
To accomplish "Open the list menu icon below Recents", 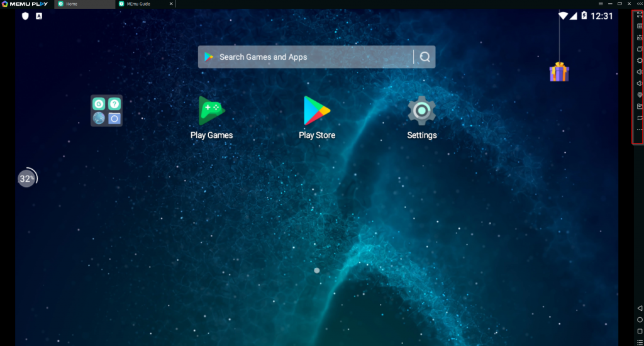I will (x=640, y=342).
